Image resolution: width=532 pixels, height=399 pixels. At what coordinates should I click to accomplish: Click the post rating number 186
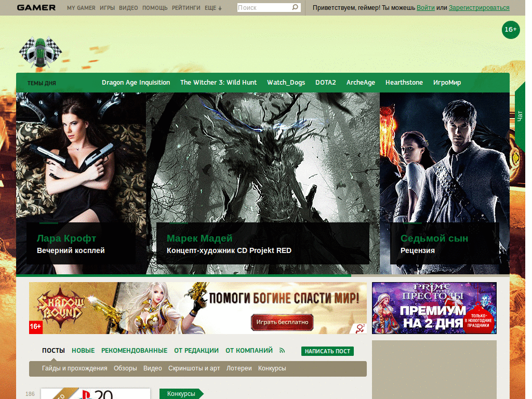tap(30, 394)
